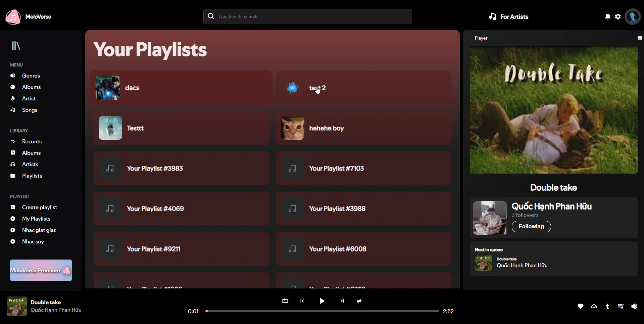Open the For Artists section
Screen dimensions: 644x324
coord(508,16)
